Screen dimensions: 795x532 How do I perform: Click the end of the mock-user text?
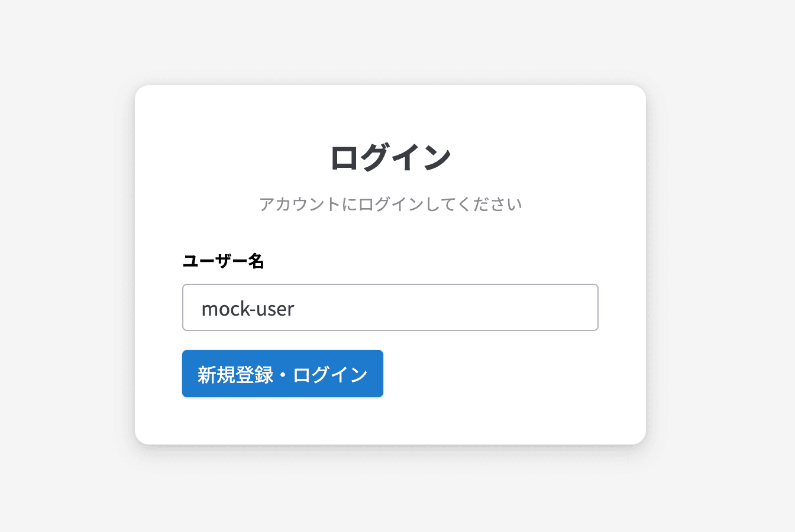tap(294, 308)
